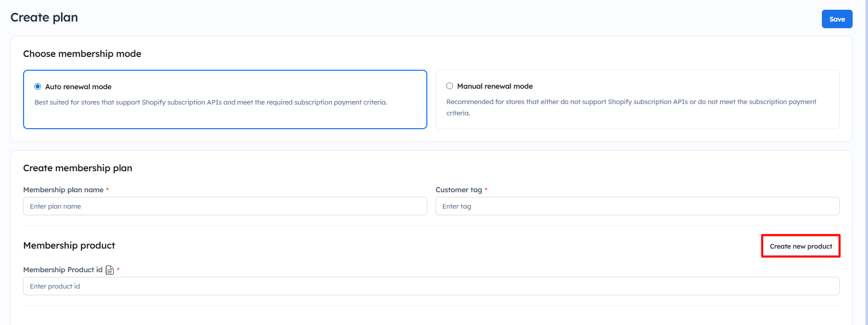
Task: Click the document icon beside Membership Product id
Action: coord(110,270)
